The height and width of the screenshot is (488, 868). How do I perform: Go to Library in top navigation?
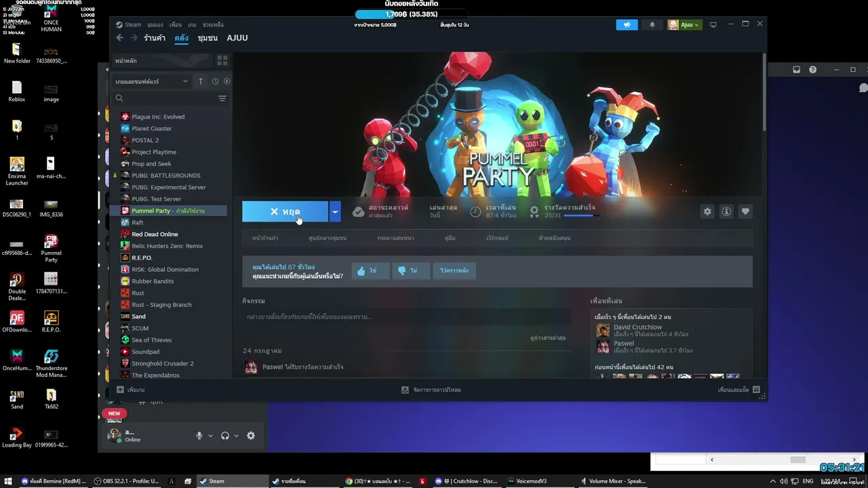(181, 38)
